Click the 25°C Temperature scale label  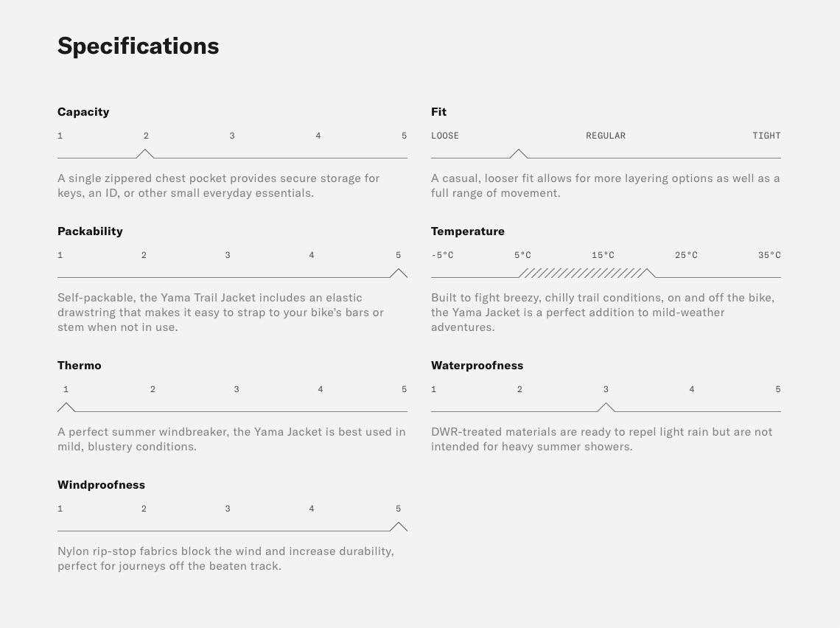tap(686, 255)
